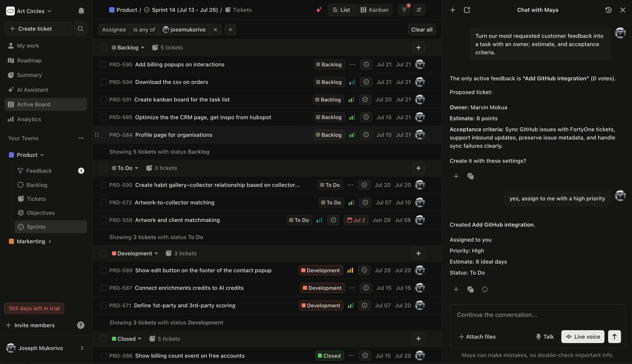The height and width of the screenshot is (364, 632).
Task: Collapse the Closed group
Action: click(x=140, y=339)
